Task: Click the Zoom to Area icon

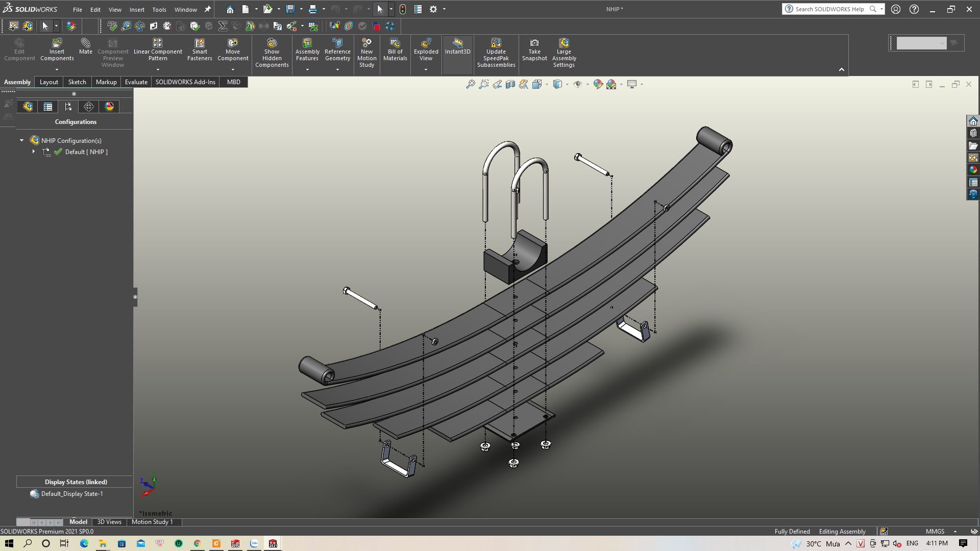Action: [x=484, y=84]
